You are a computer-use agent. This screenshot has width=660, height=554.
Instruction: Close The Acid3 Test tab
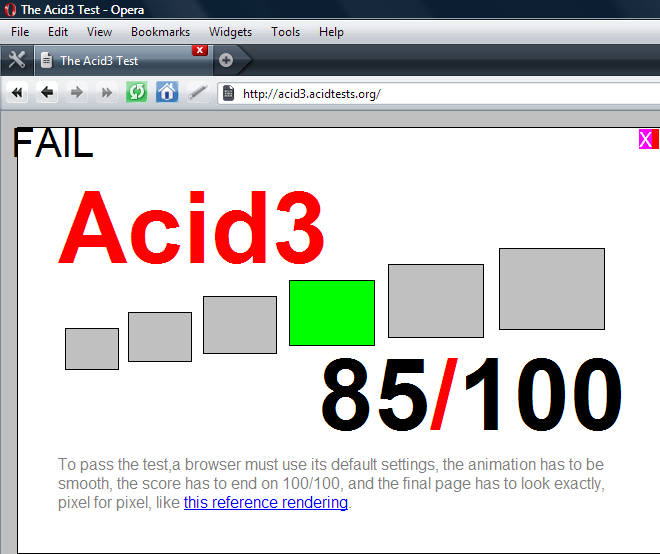[x=200, y=50]
